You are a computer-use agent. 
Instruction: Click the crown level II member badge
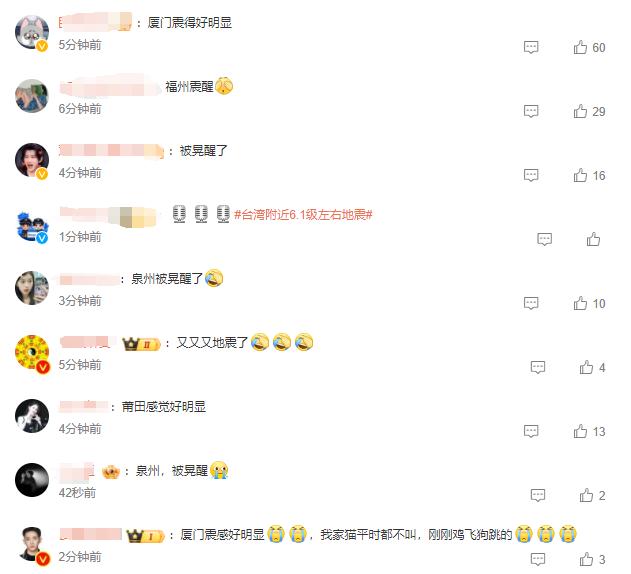point(141,344)
